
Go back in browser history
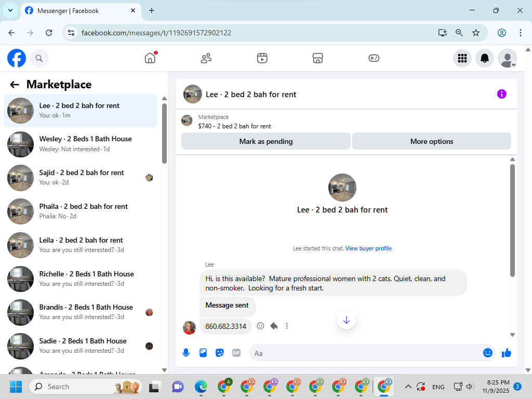pos(11,33)
